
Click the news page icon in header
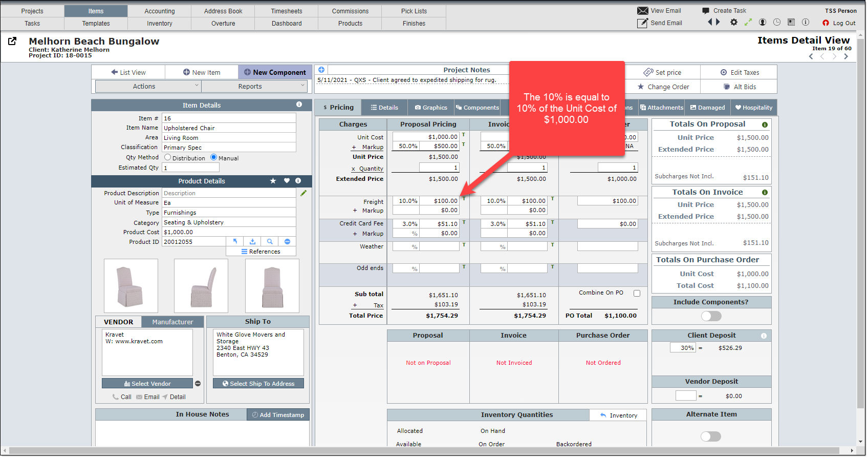pyautogui.click(x=791, y=22)
